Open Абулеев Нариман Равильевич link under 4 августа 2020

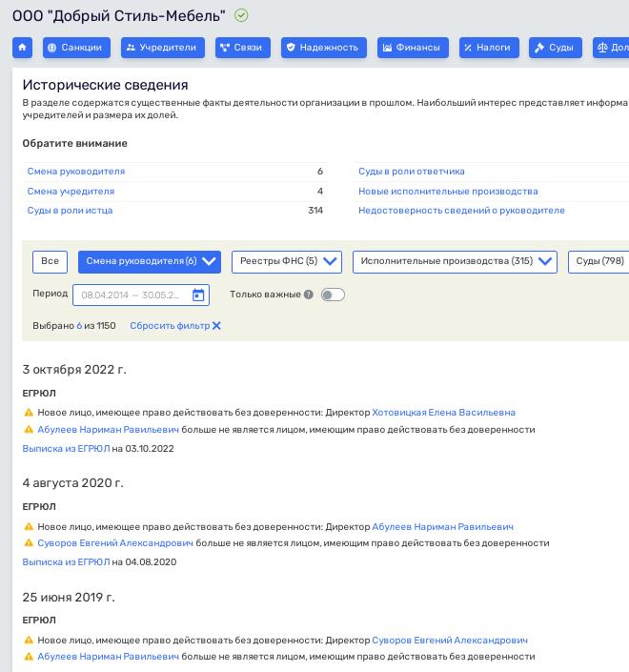442,527
